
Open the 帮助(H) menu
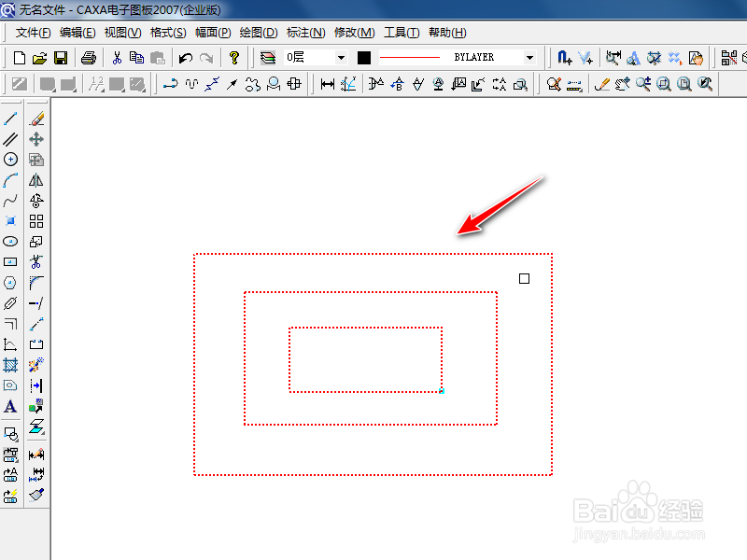pos(447,33)
